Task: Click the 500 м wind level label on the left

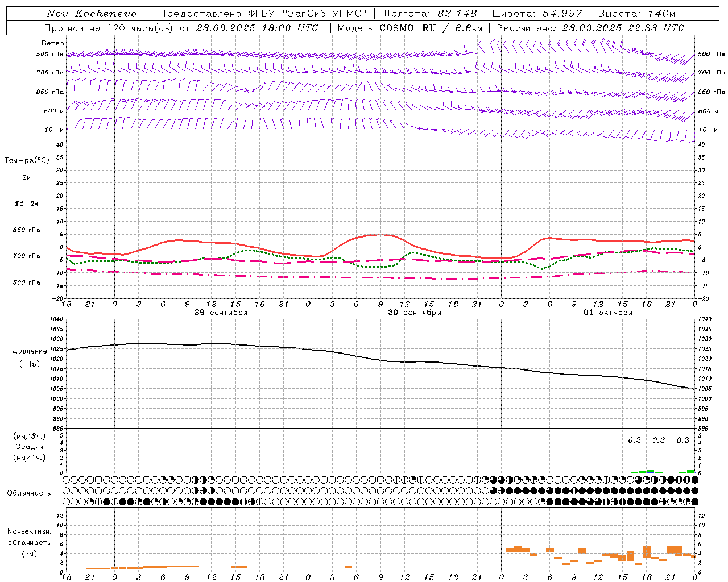Action: (x=54, y=111)
